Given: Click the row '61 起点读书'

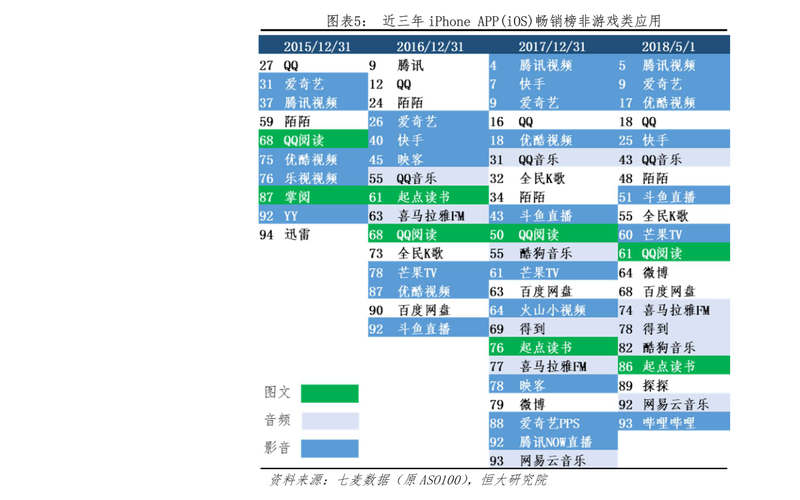Looking at the screenshot, I should (429, 197).
